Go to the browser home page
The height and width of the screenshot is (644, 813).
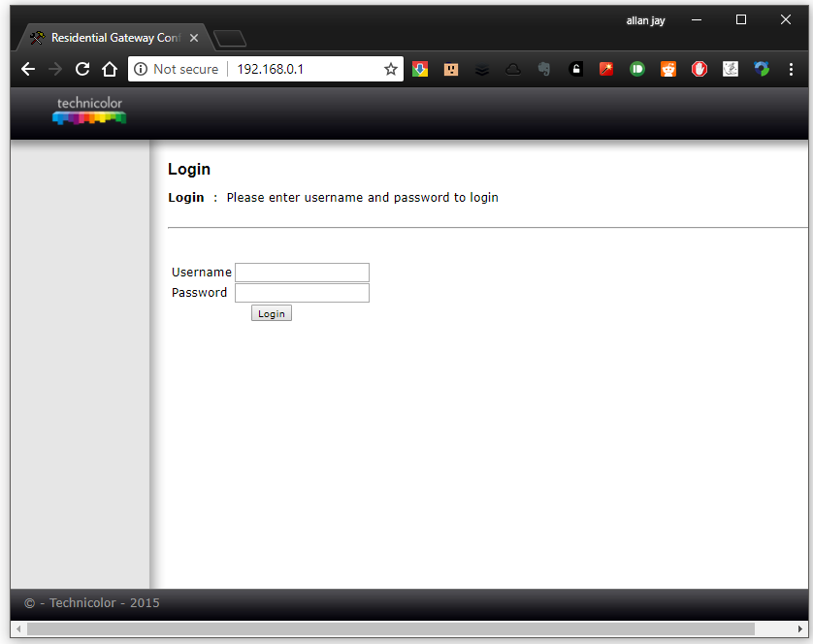110,69
